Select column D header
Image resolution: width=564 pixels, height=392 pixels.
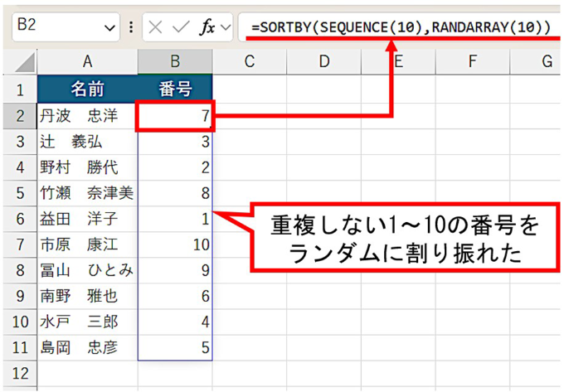pos(324,62)
